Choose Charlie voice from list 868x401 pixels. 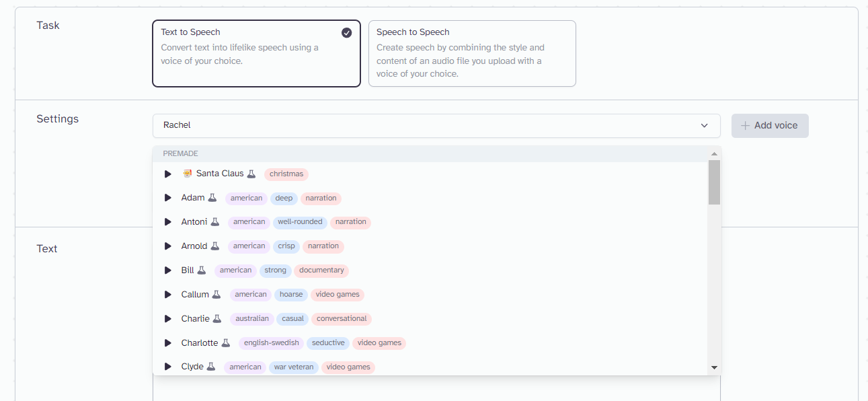coord(430,319)
